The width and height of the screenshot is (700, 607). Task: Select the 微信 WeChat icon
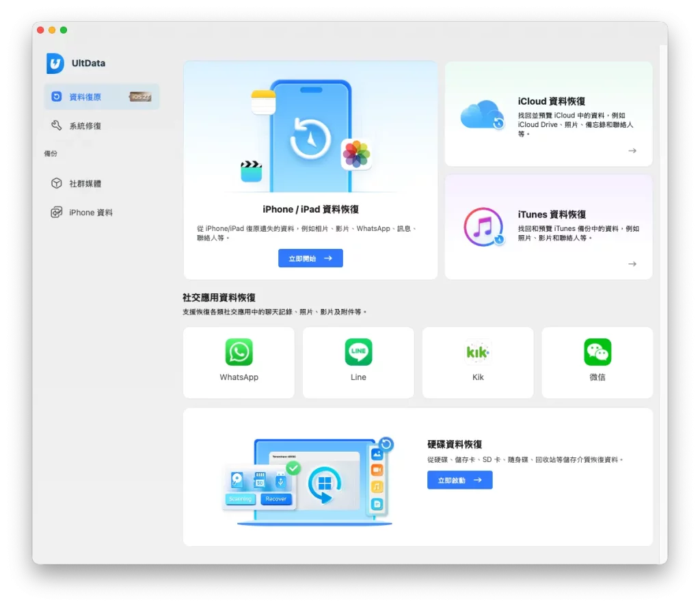(x=597, y=352)
